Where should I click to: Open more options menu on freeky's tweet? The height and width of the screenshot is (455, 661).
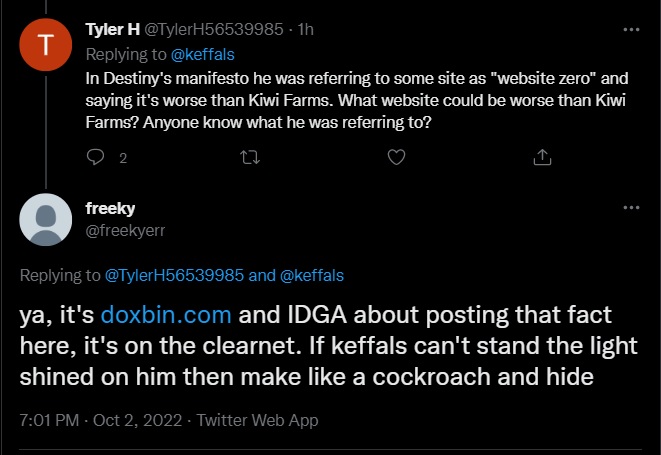click(x=631, y=207)
